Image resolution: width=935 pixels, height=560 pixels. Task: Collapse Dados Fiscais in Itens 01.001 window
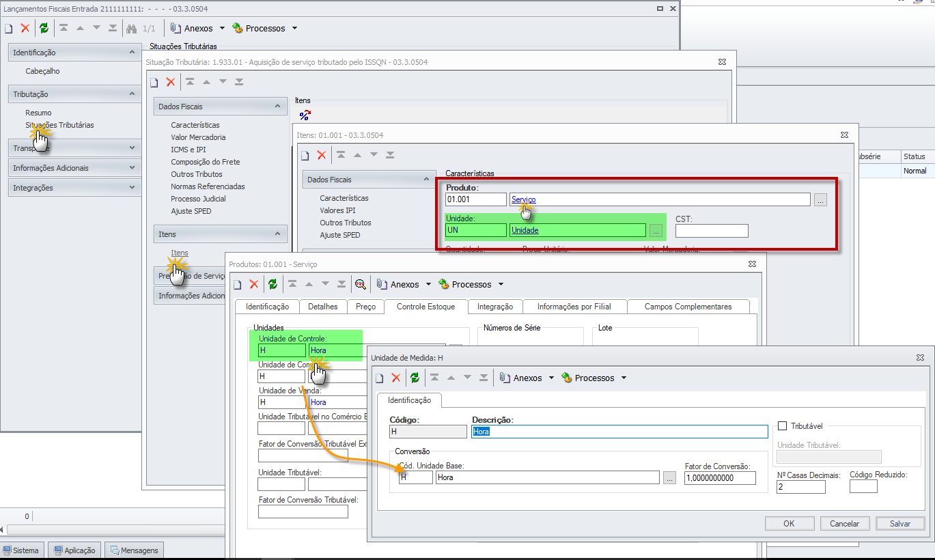426,179
